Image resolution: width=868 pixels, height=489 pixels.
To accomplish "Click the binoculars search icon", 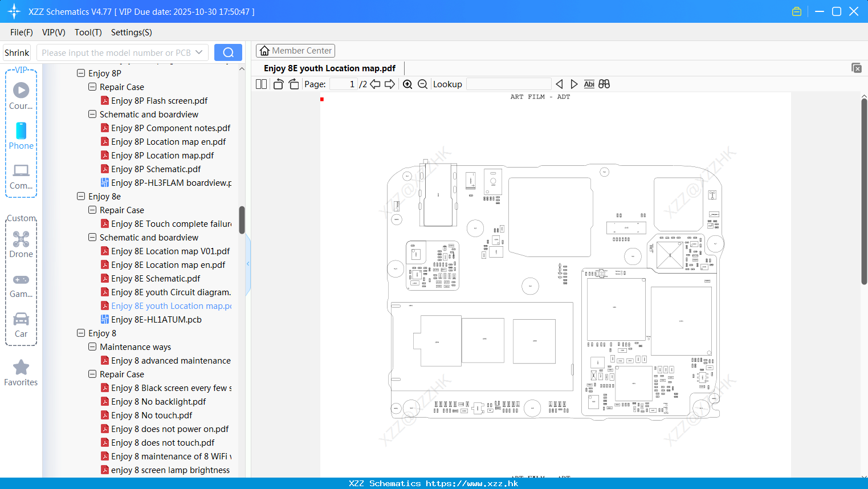I will point(604,84).
